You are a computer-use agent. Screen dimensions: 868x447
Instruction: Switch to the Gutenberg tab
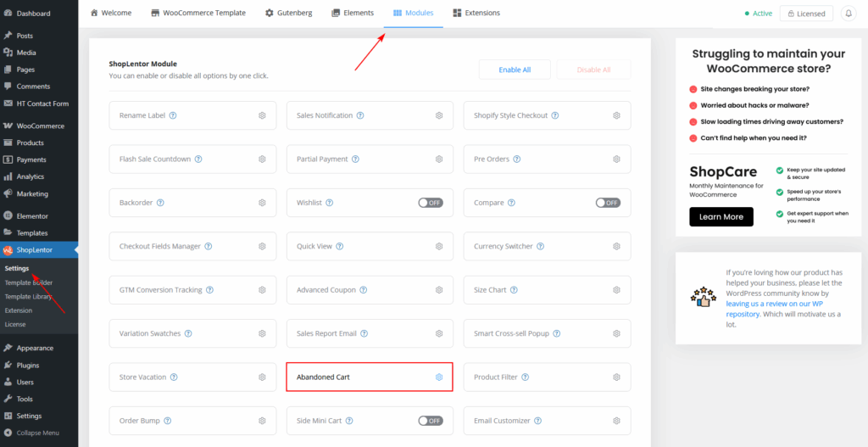coord(287,13)
